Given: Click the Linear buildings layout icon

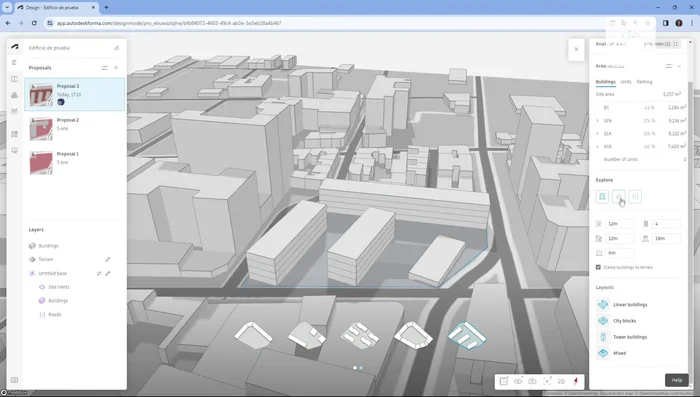Looking at the screenshot, I should pyautogui.click(x=603, y=305).
